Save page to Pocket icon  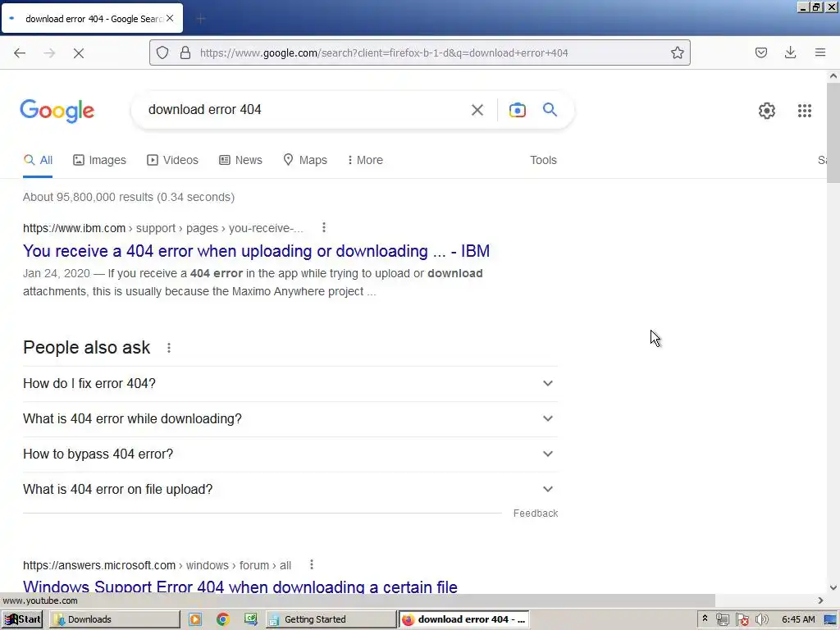(x=761, y=52)
